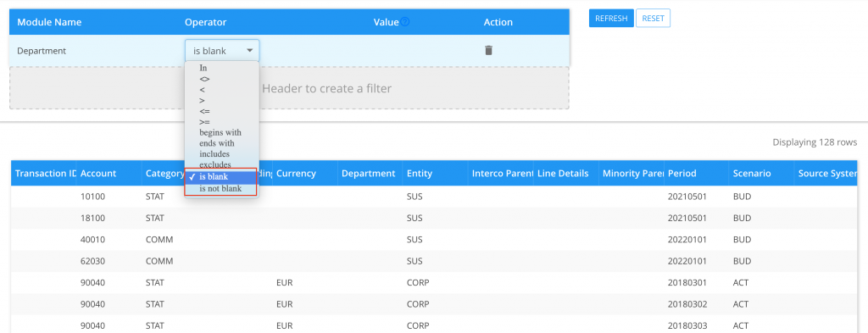Pick the > operator option

click(x=202, y=101)
